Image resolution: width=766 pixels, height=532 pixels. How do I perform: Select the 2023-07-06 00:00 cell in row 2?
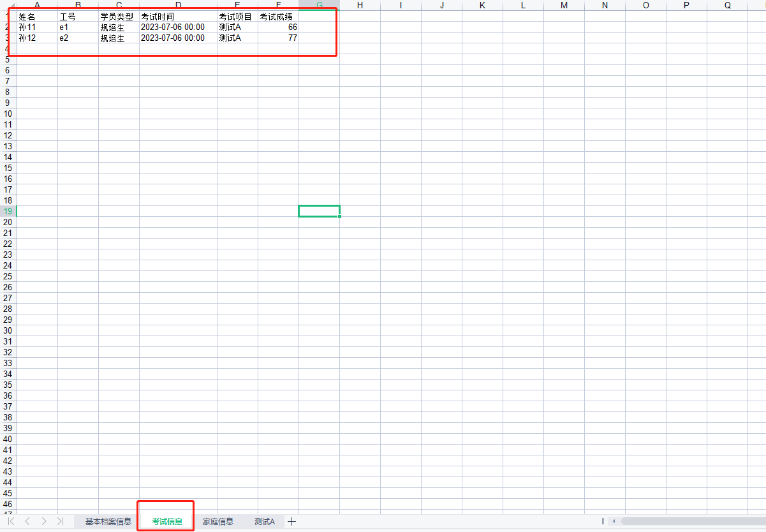(x=178, y=27)
